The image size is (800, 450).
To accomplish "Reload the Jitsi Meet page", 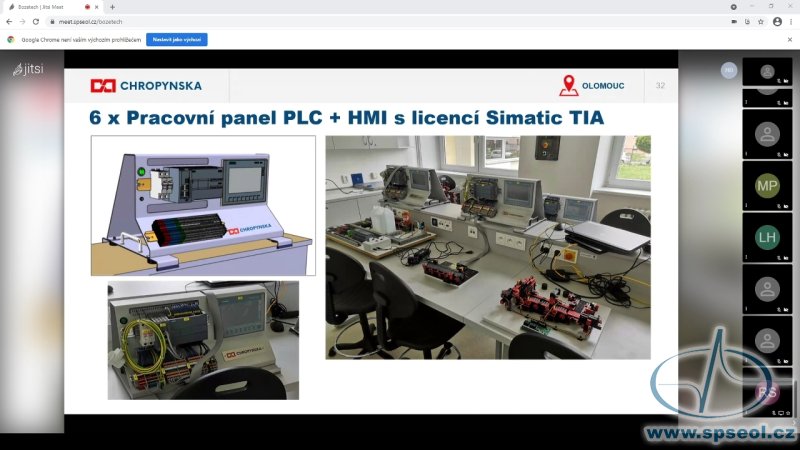I will (x=36, y=22).
